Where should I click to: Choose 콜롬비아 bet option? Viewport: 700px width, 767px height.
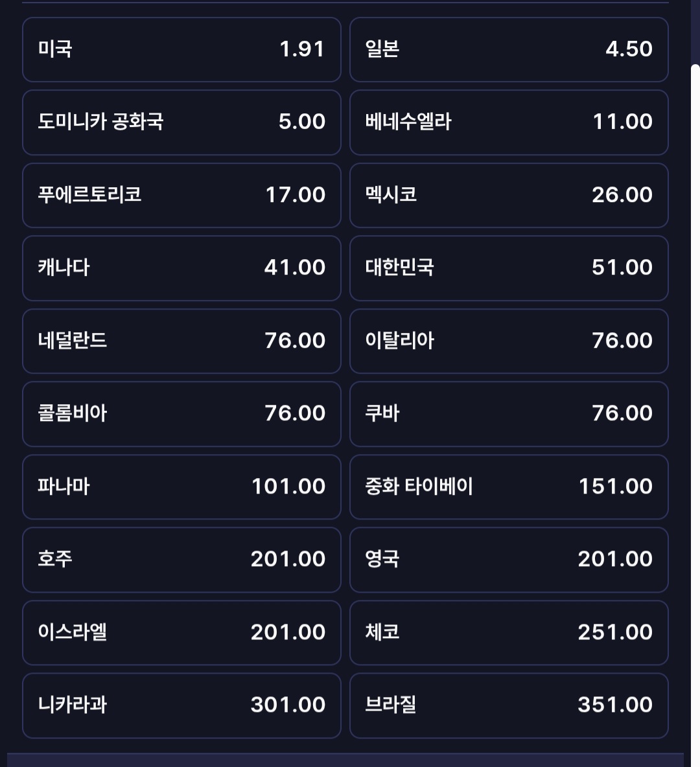tap(181, 414)
